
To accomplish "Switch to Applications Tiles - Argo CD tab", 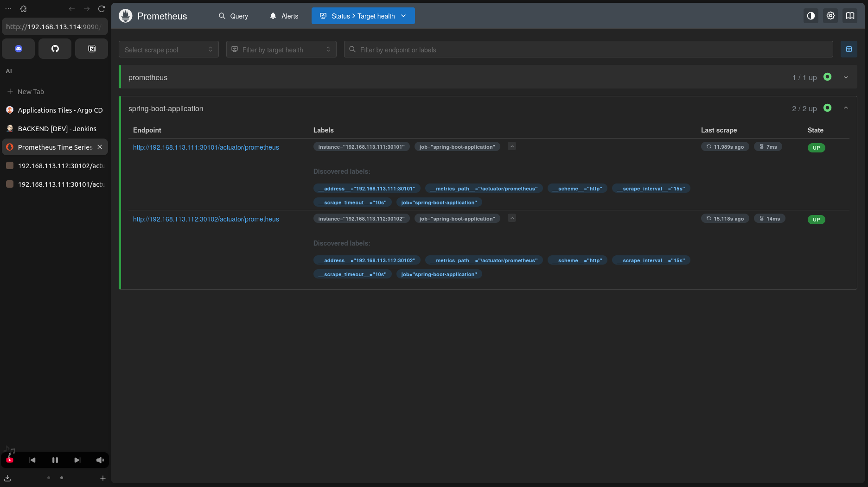I will coord(55,110).
